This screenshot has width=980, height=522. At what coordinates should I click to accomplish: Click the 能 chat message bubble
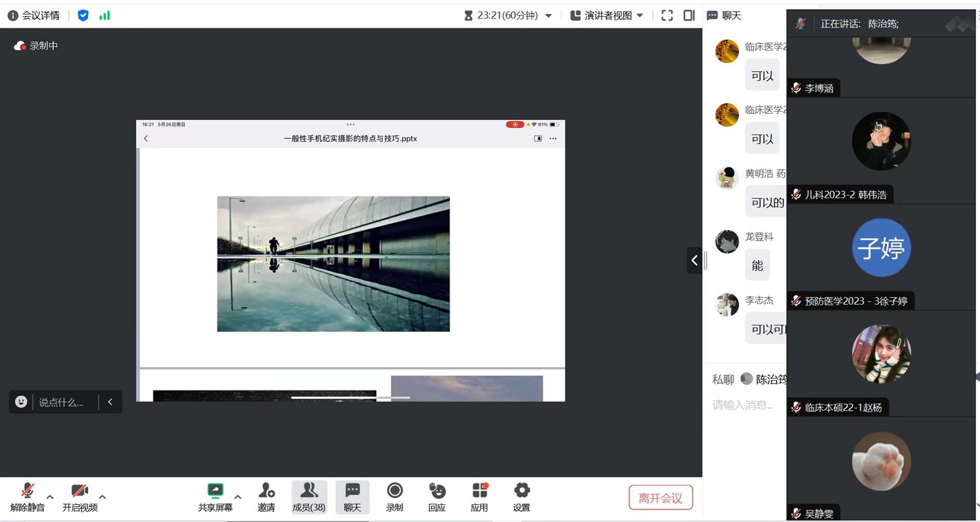pos(758,265)
